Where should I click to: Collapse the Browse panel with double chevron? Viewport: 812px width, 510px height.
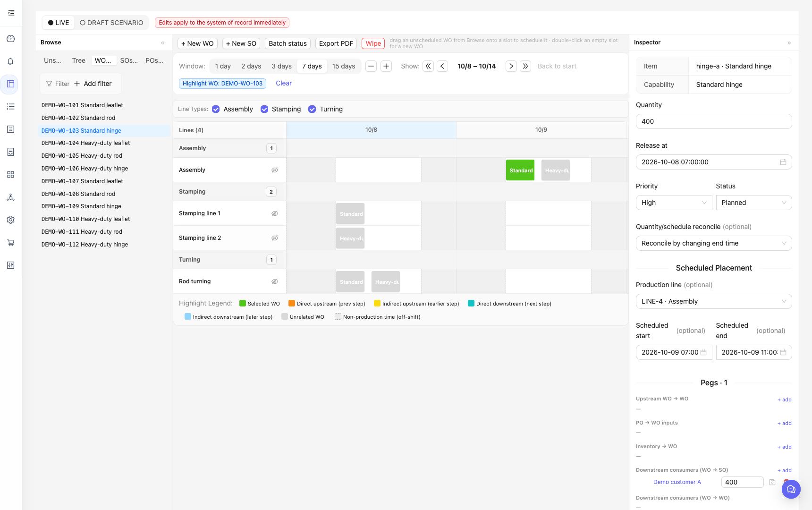163,42
